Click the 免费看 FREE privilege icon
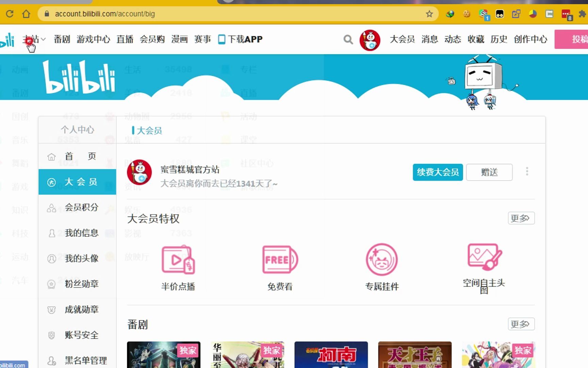 (280, 260)
